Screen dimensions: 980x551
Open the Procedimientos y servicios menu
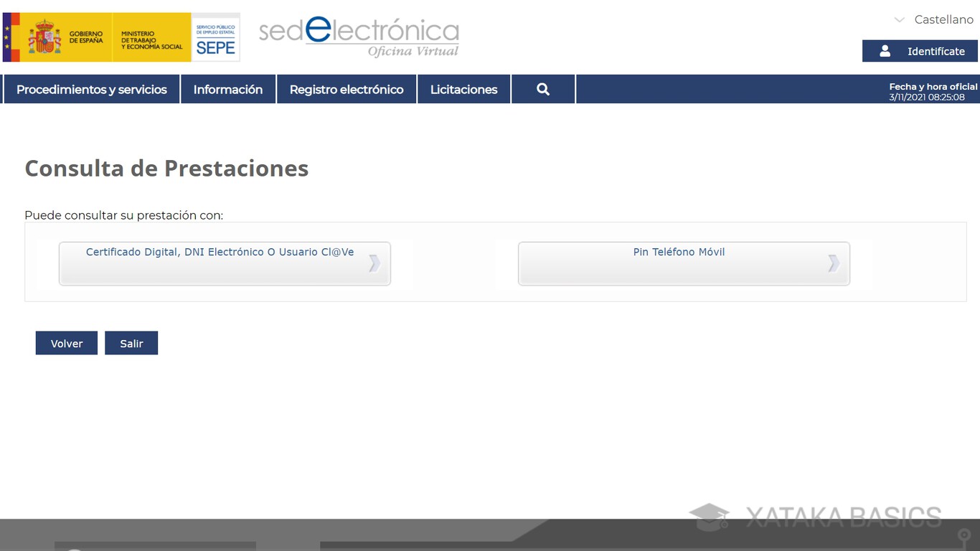click(92, 90)
